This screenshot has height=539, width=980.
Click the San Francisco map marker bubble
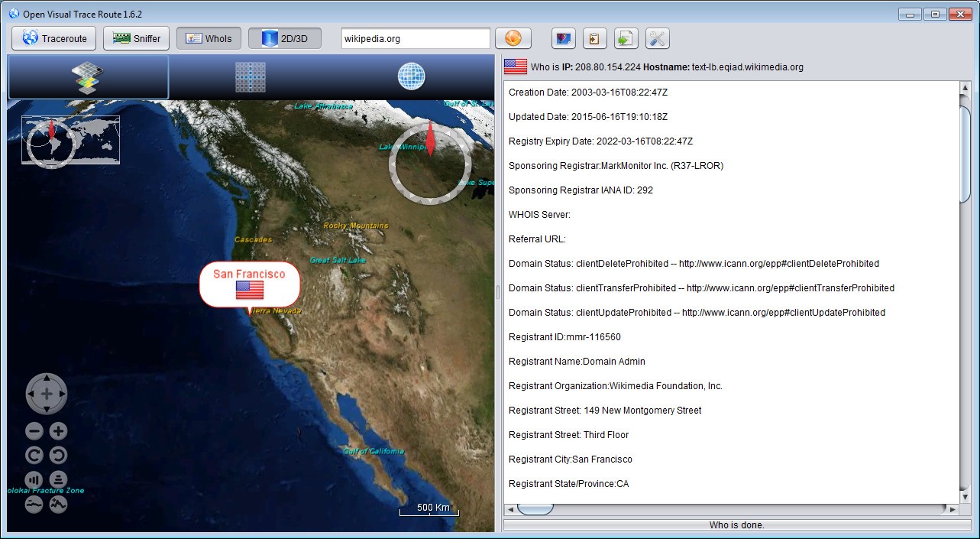click(250, 284)
